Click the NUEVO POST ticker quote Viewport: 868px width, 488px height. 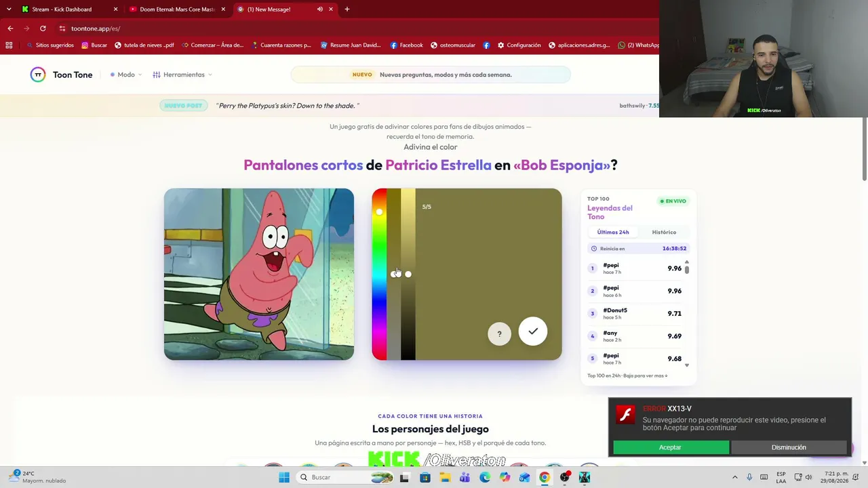click(x=287, y=106)
